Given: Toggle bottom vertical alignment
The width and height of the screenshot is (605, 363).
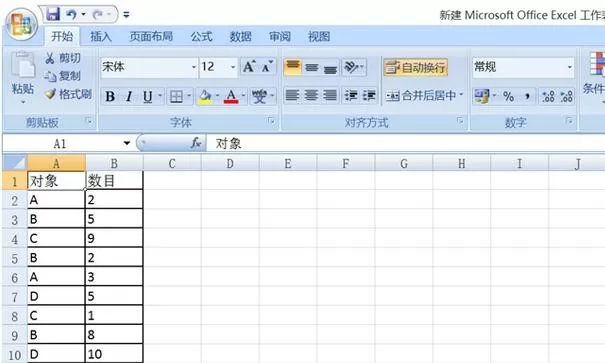Looking at the screenshot, I should 330,67.
